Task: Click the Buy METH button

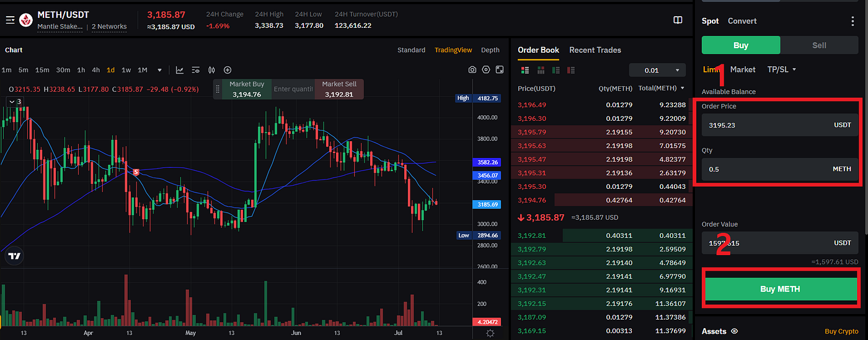Action: pos(780,289)
